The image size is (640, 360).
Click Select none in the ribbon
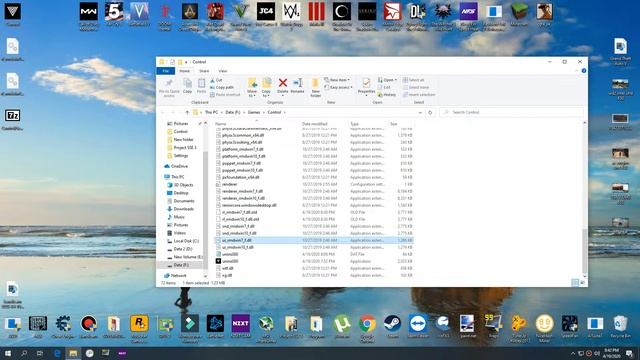click(416, 87)
